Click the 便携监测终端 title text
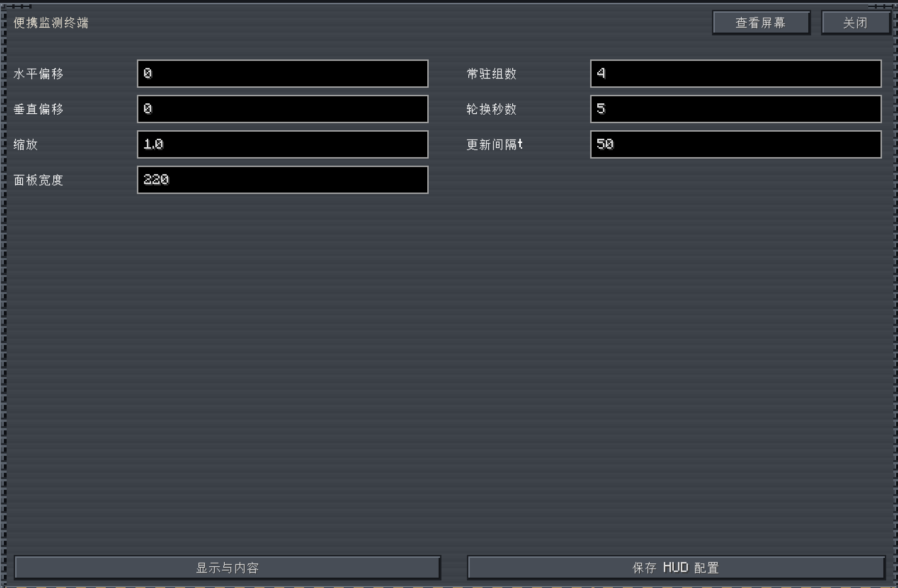This screenshot has width=898, height=588. tap(51, 23)
